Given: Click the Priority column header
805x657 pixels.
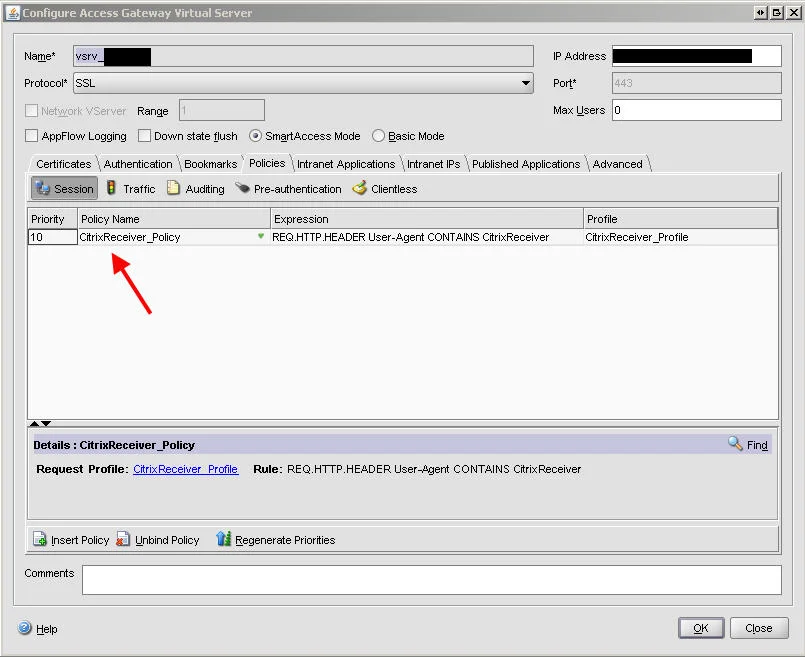Looking at the screenshot, I should 52,219.
